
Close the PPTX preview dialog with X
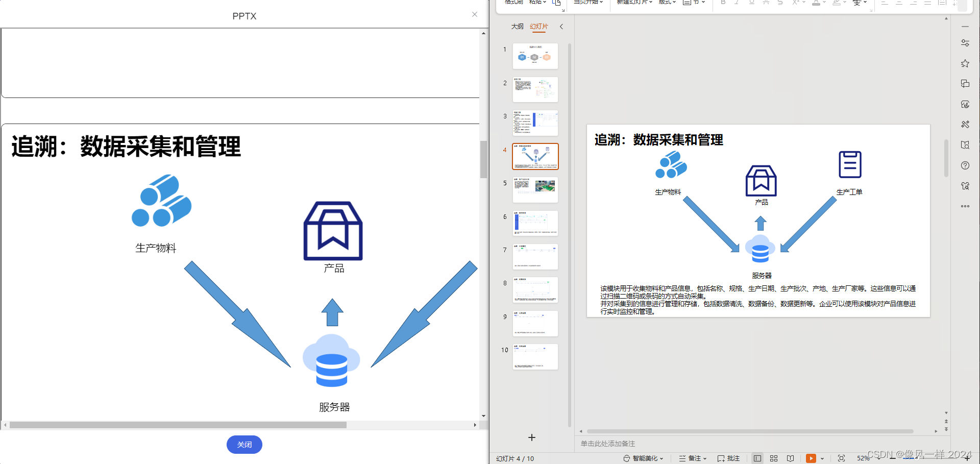[475, 14]
